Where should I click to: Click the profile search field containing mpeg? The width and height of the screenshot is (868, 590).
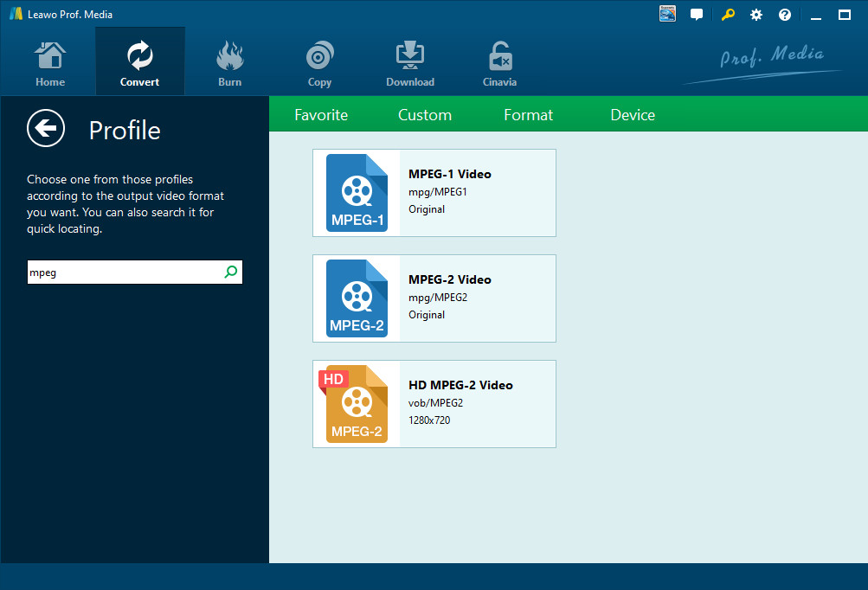[x=123, y=273]
